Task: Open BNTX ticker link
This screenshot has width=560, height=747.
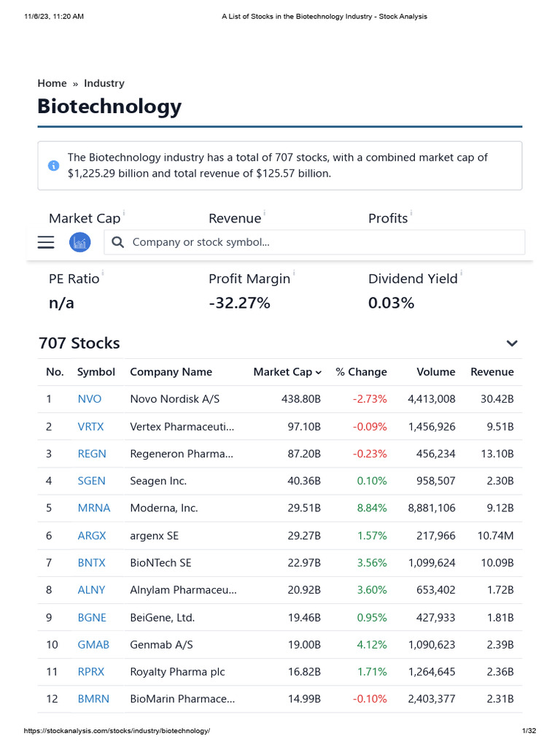Action: [x=92, y=562]
